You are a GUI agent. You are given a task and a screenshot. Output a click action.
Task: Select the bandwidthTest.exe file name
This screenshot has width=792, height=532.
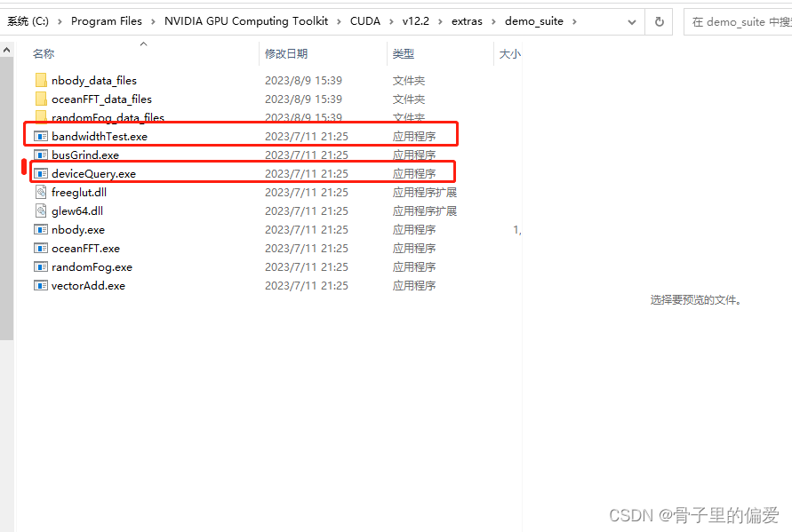[x=100, y=136]
